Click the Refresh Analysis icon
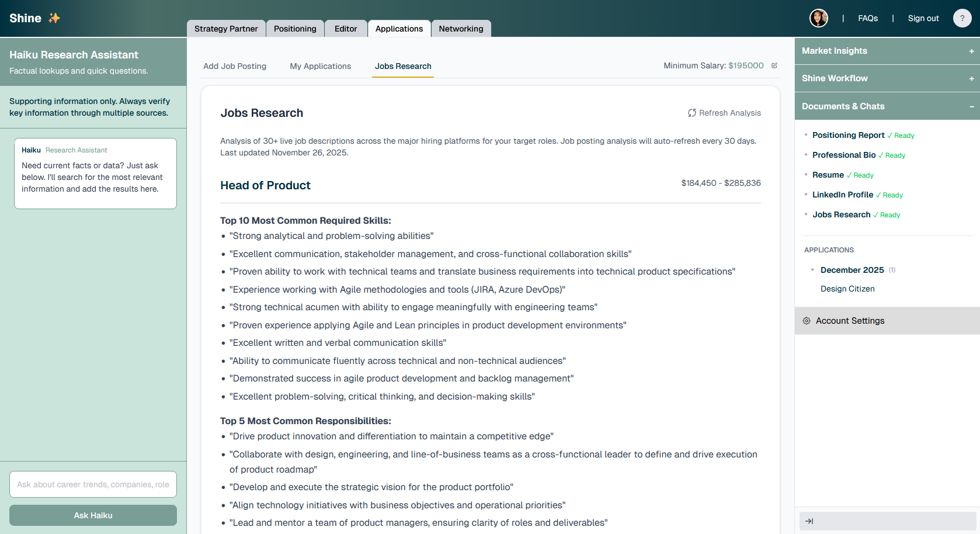980x534 pixels. (692, 113)
